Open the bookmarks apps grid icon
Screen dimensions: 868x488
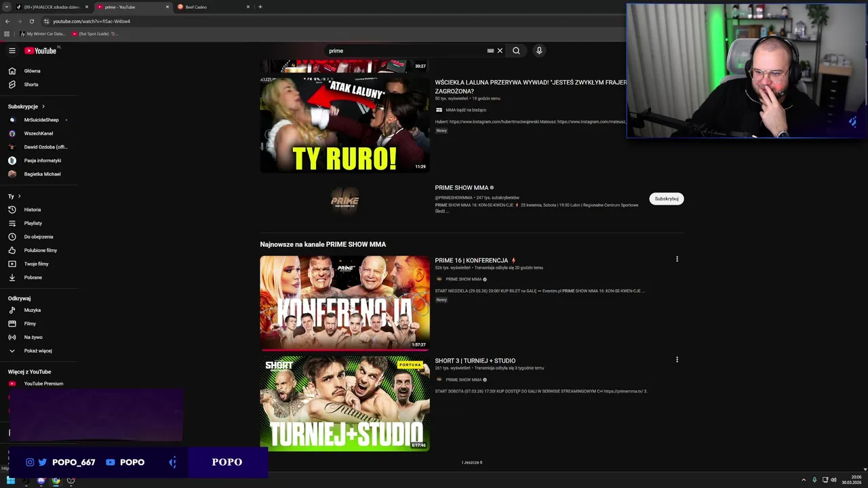(x=7, y=34)
